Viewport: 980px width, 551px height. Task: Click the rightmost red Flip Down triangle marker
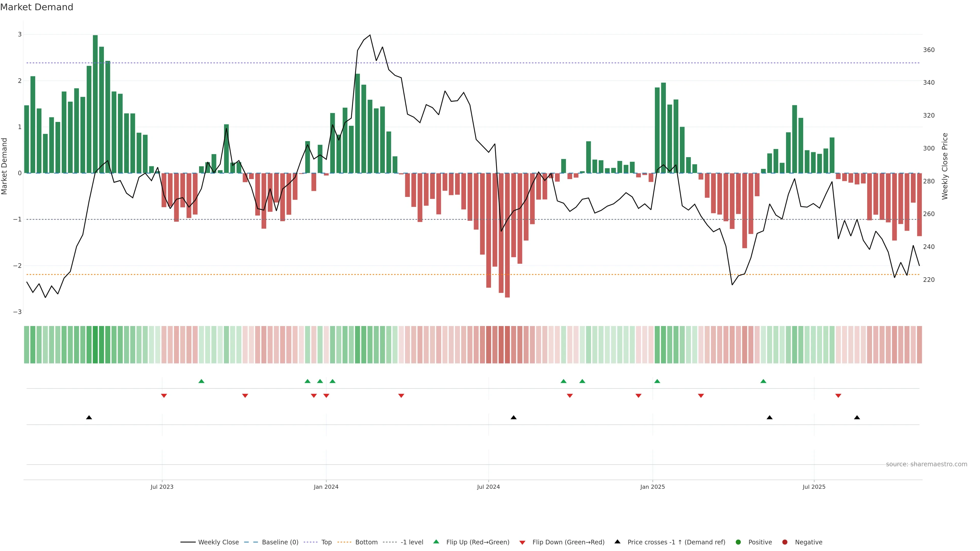838,396
